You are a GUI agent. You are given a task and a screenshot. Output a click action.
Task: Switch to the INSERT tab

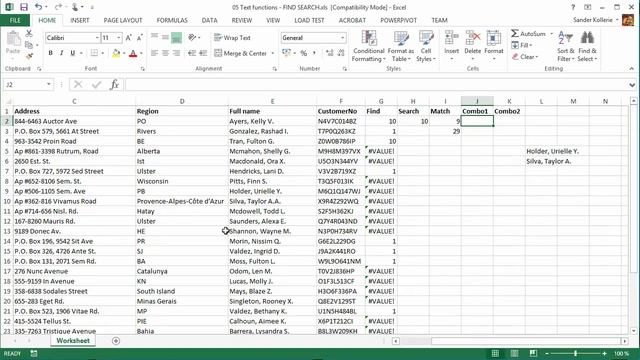(80, 20)
